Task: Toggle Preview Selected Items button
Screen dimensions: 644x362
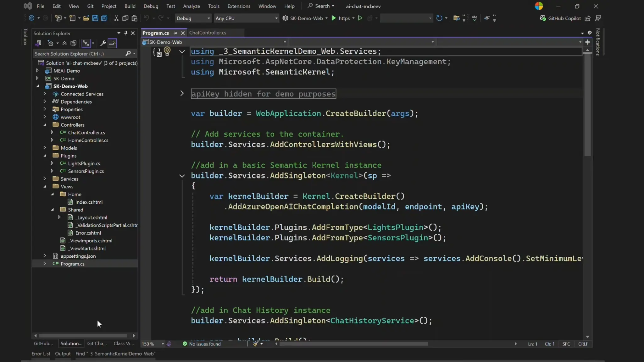Action: point(112,43)
